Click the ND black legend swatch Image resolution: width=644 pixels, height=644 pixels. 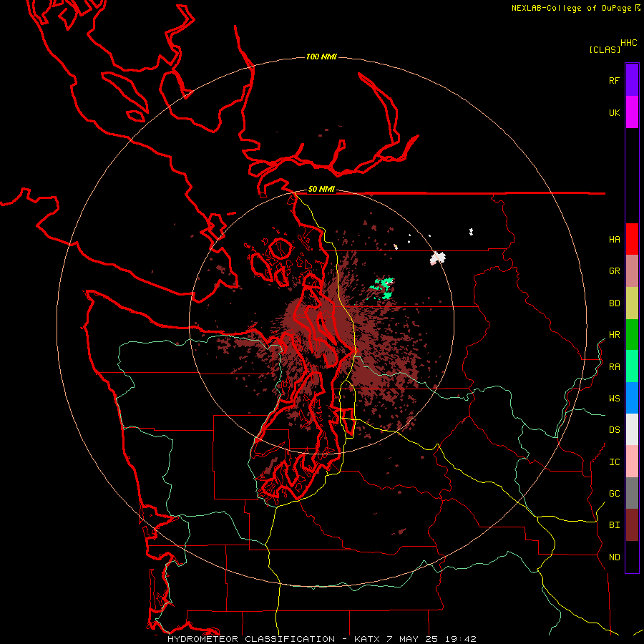pyautogui.click(x=632, y=557)
